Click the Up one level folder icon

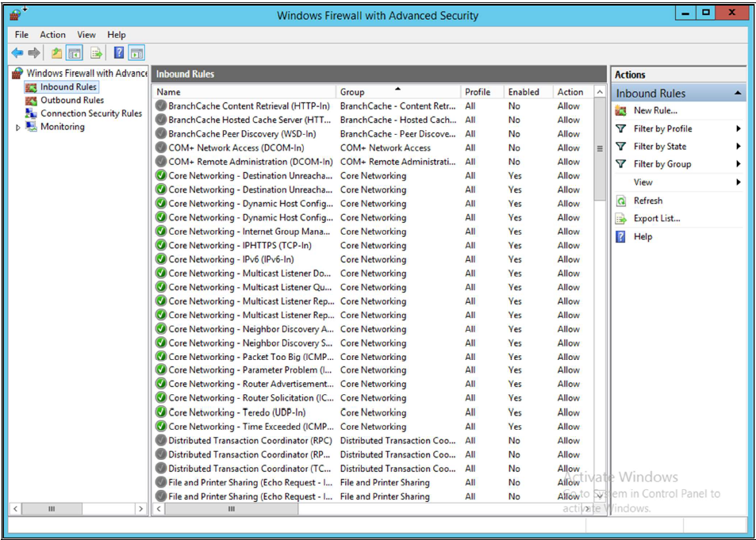[x=57, y=53]
